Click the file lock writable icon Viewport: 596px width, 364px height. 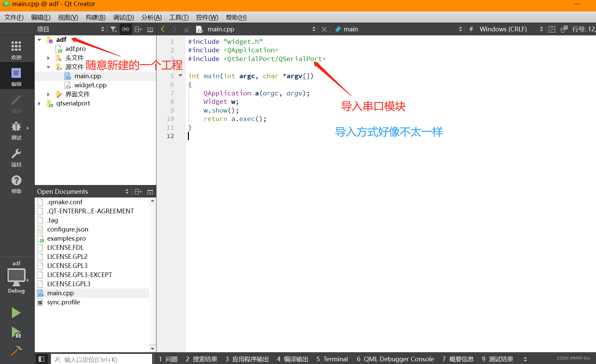[x=187, y=29]
